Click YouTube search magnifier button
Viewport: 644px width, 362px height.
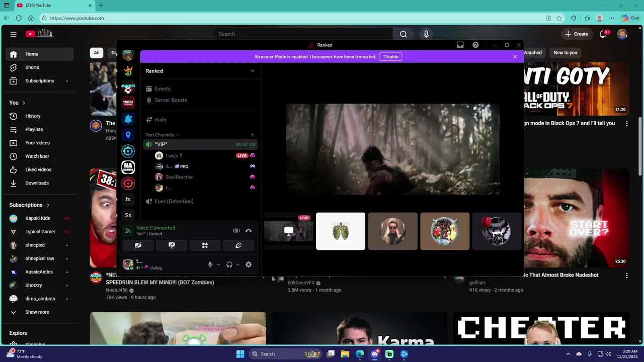pos(404,34)
